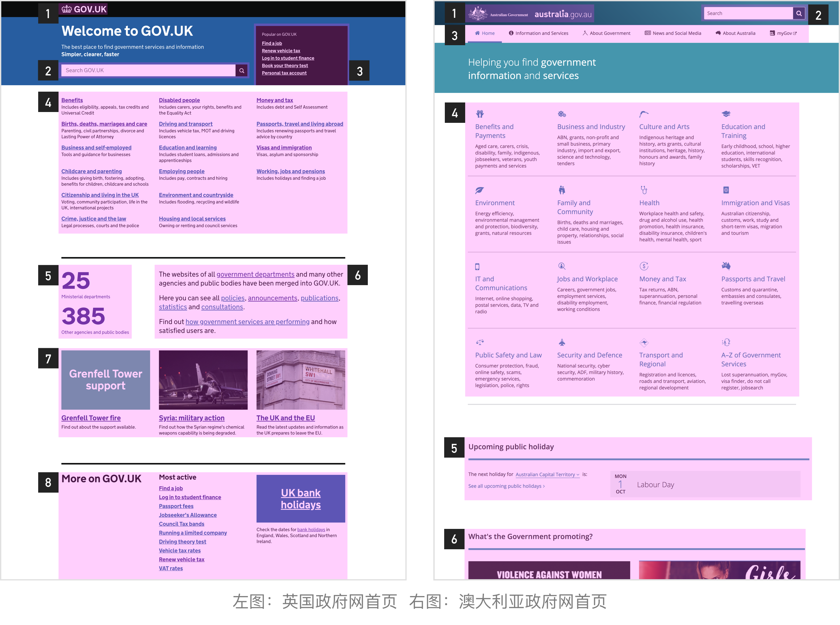This screenshot has width=840, height=625.
Task: Click the UK bank holidays tile
Action: click(300, 499)
